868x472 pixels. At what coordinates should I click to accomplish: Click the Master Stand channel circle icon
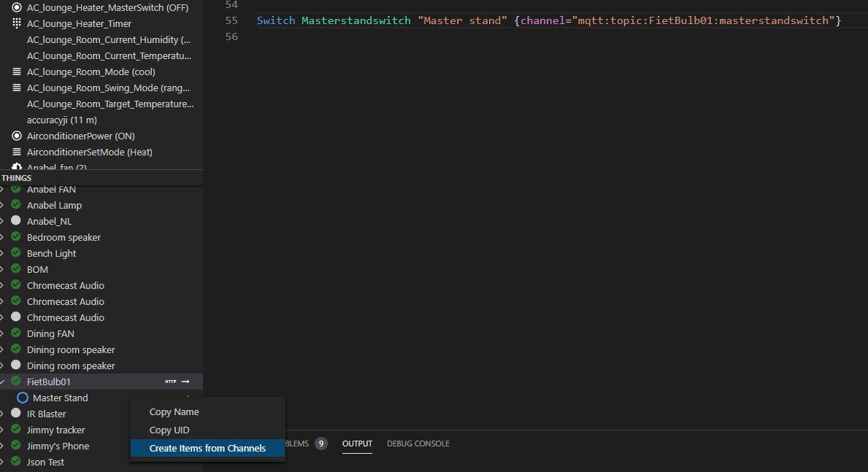pos(23,398)
